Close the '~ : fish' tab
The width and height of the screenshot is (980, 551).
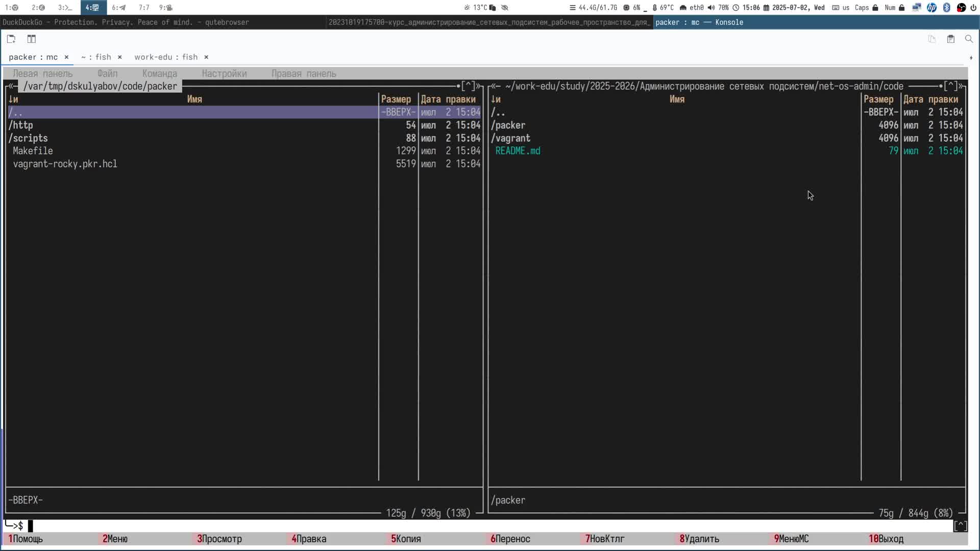[x=119, y=57]
